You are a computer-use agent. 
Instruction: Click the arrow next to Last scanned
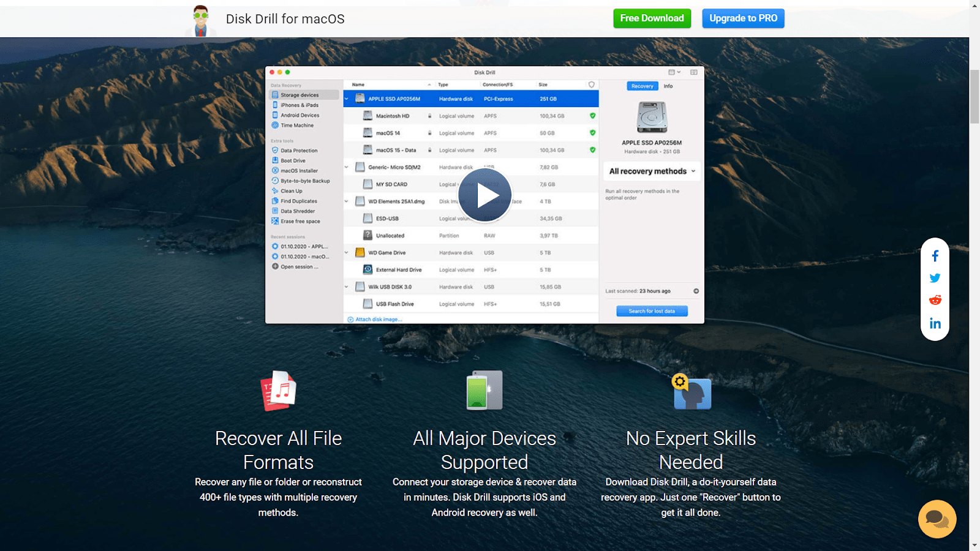696,291
